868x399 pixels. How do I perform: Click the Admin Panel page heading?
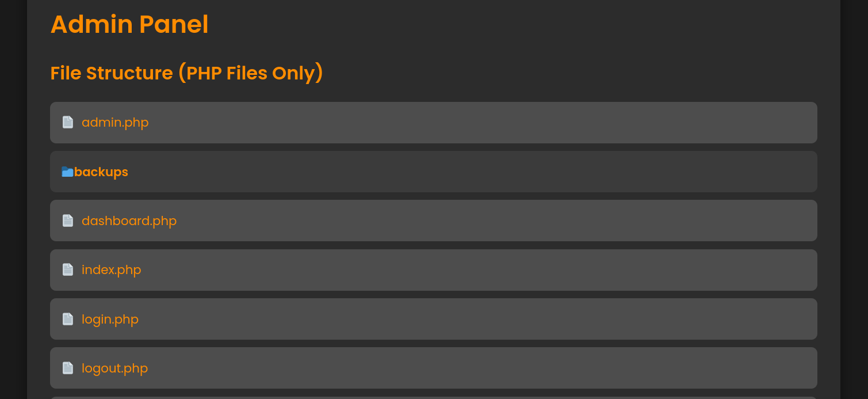click(x=129, y=24)
